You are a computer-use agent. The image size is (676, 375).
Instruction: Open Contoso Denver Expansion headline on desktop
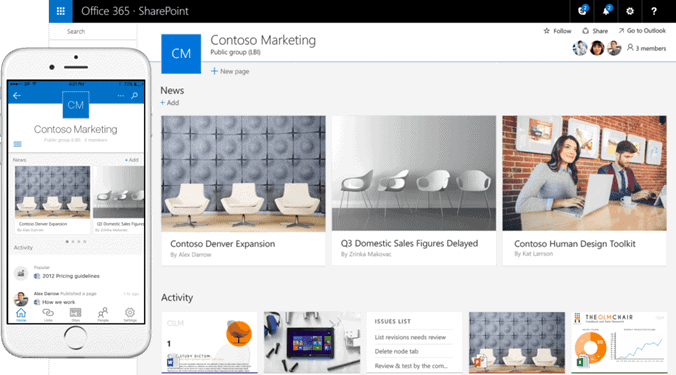222,244
